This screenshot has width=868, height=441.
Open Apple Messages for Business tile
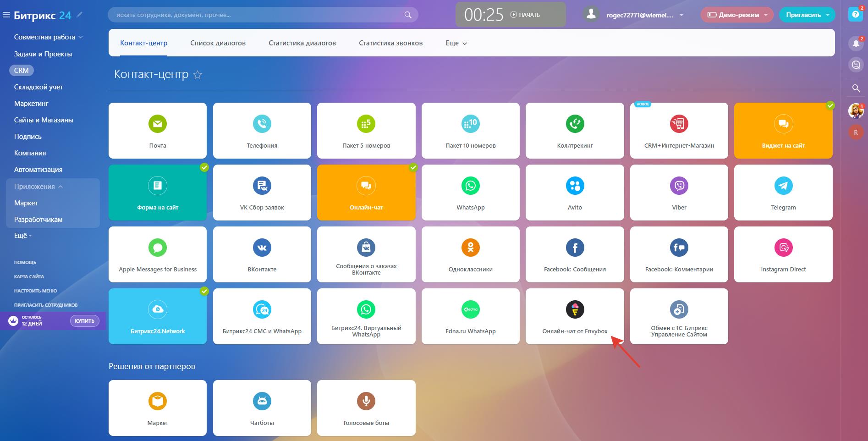158,254
